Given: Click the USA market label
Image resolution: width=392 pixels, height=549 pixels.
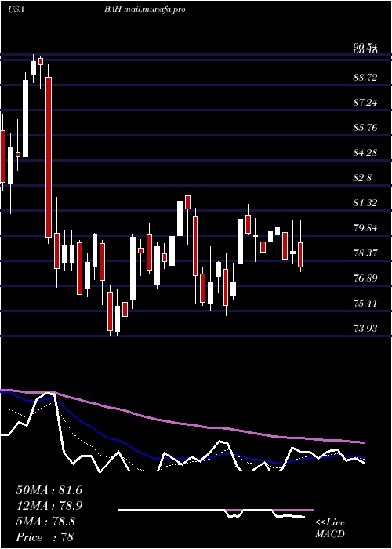Looking at the screenshot, I should pos(16,9).
